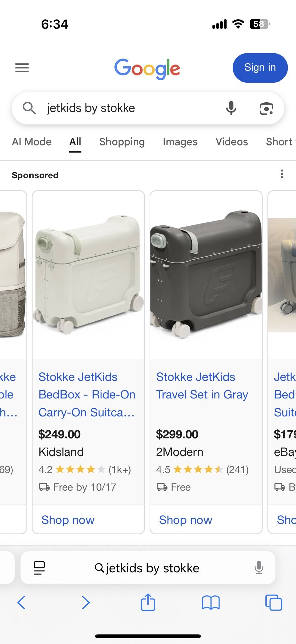Open Stokke JetKids Travel Set in Gray link

pyautogui.click(x=202, y=386)
